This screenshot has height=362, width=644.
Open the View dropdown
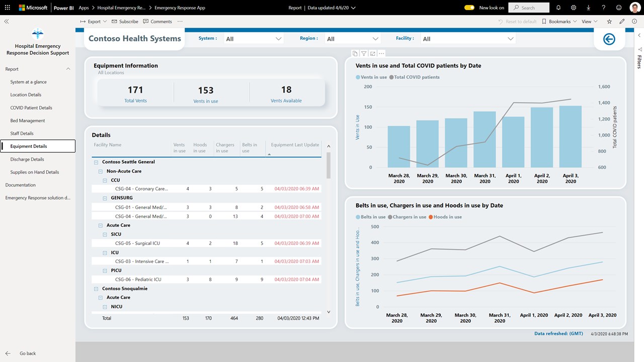point(590,22)
